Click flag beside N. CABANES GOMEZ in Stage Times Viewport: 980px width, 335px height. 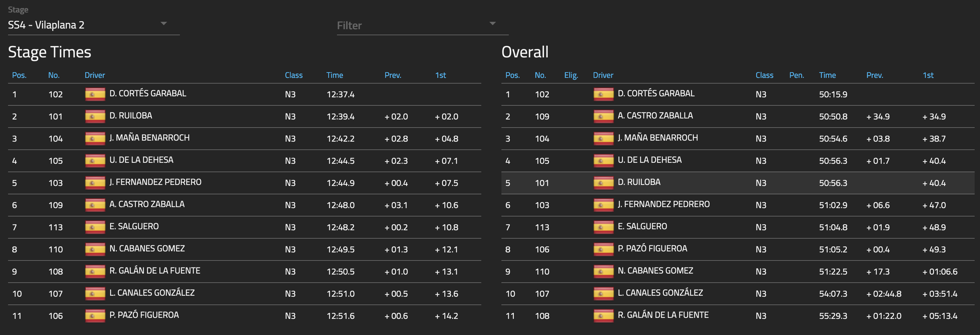click(x=95, y=249)
